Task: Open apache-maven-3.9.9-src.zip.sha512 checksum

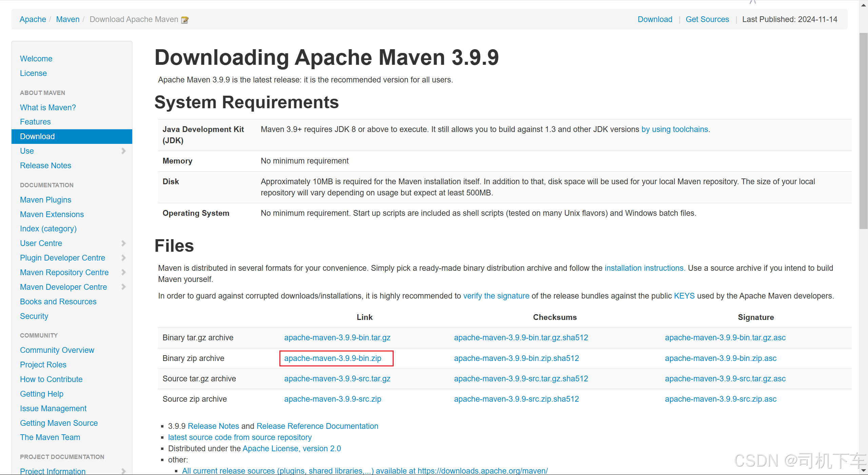Action: click(x=516, y=399)
